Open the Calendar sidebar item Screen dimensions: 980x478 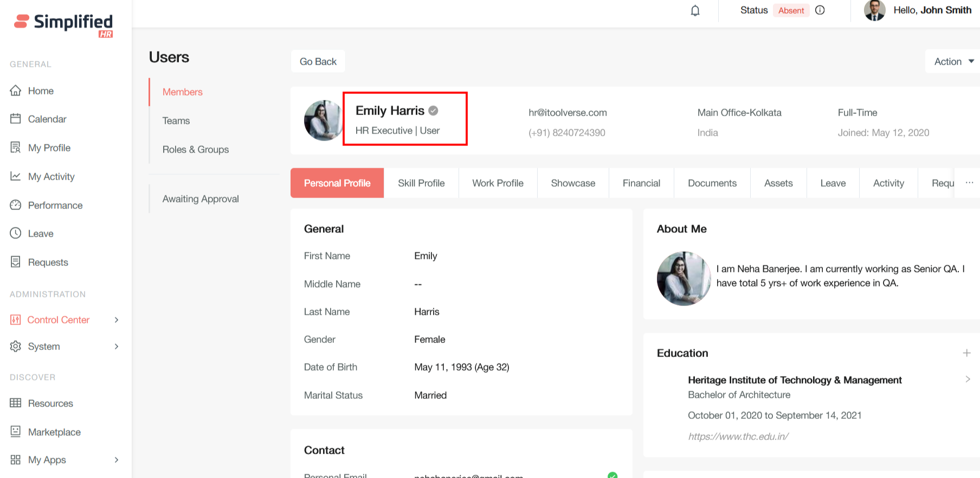(47, 119)
